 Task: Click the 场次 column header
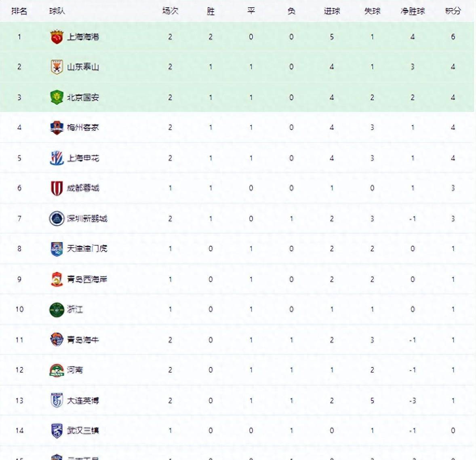[170, 11]
